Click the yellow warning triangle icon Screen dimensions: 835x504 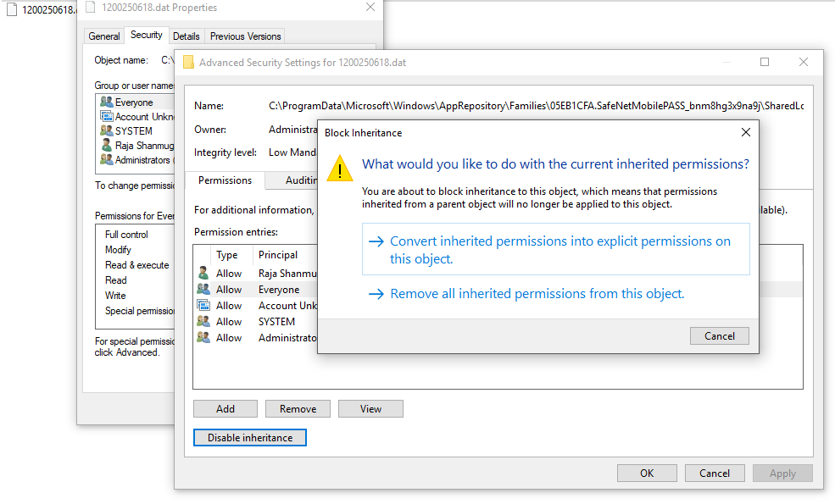[340, 168]
